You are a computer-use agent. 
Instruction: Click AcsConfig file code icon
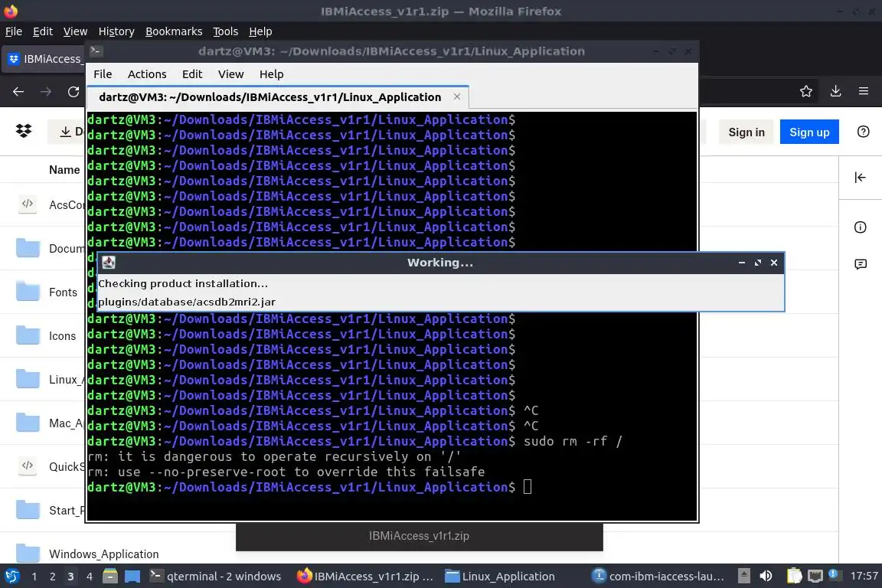tap(28, 204)
